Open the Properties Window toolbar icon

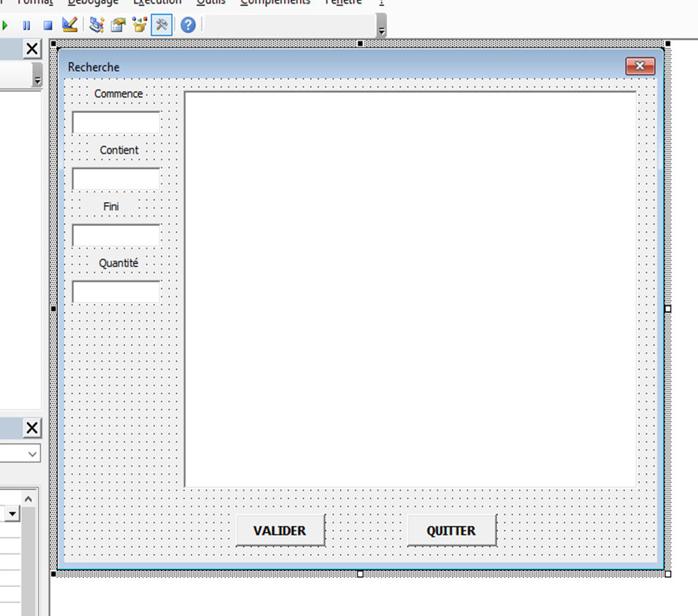[118, 25]
